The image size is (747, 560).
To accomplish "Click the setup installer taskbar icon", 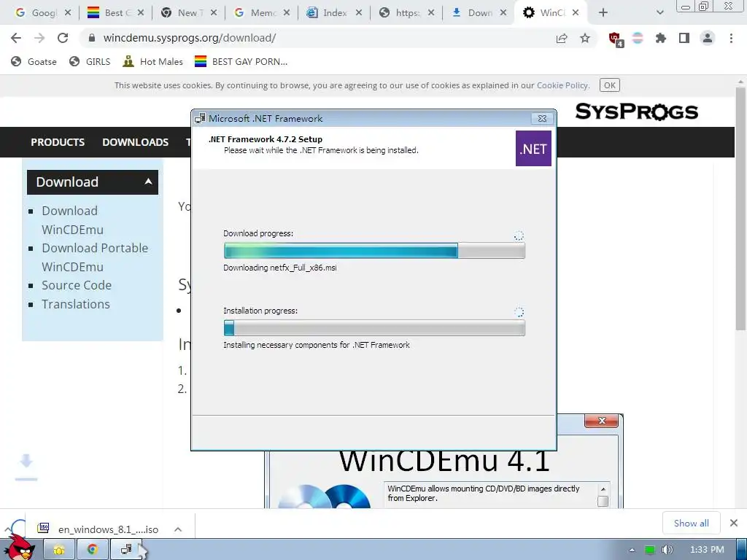I will 125,550.
